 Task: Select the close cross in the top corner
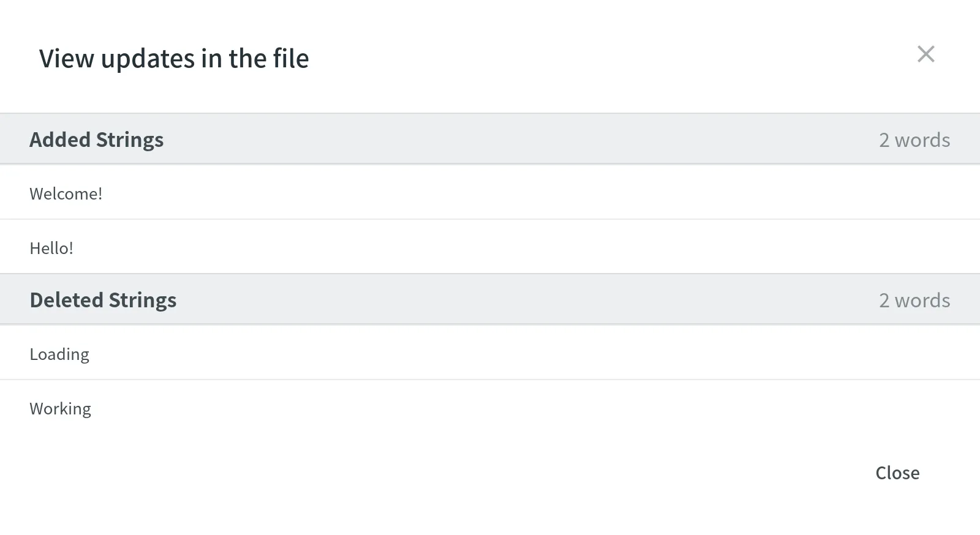926,54
